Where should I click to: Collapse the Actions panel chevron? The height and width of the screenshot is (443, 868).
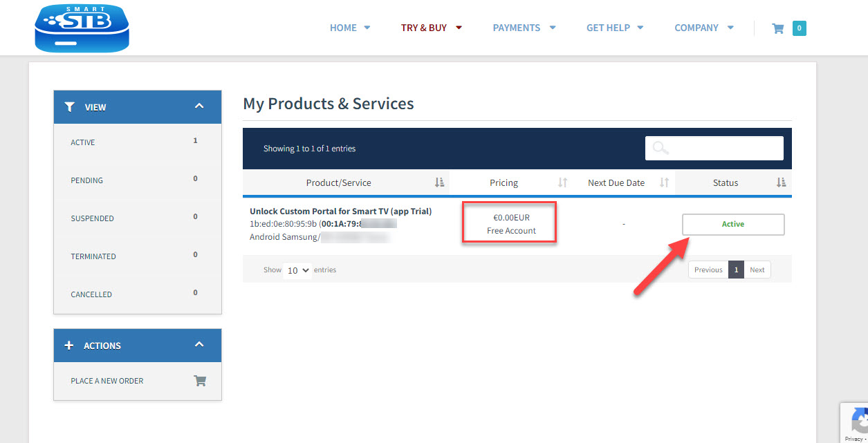(x=199, y=345)
